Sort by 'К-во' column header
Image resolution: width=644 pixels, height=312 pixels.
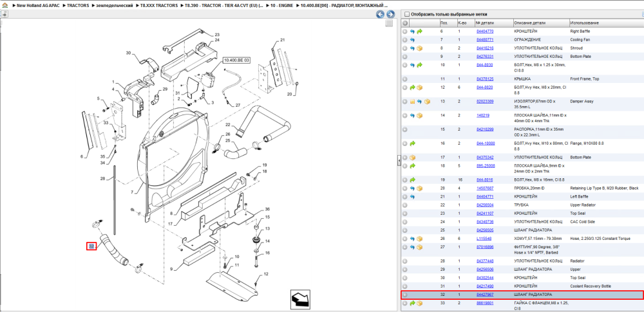(x=466, y=23)
